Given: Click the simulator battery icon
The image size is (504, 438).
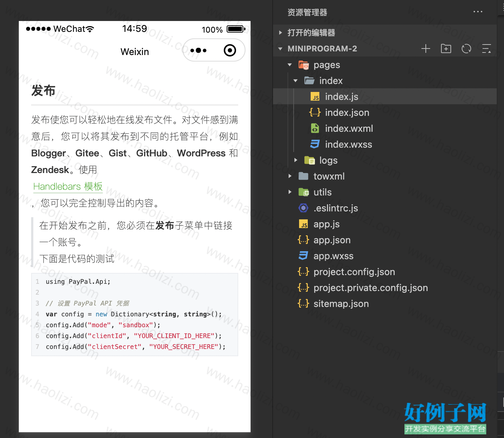Looking at the screenshot, I should click(x=236, y=29).
